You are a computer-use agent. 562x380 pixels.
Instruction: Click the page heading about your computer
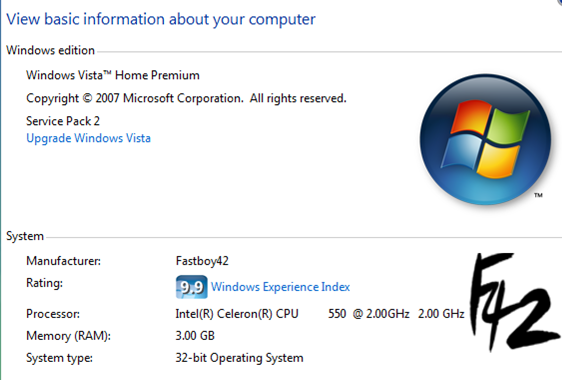pyautogui.click(x=161, y=19)
